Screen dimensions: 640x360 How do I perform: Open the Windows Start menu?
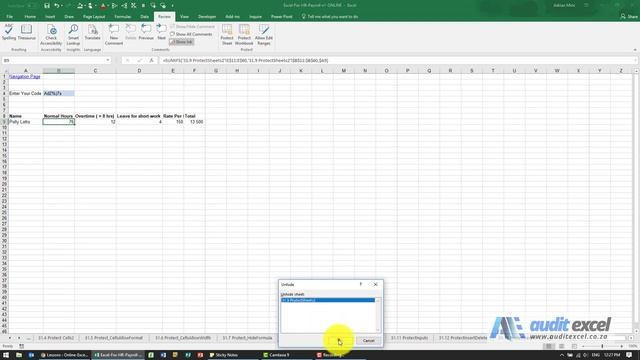(x=6, y=355)
